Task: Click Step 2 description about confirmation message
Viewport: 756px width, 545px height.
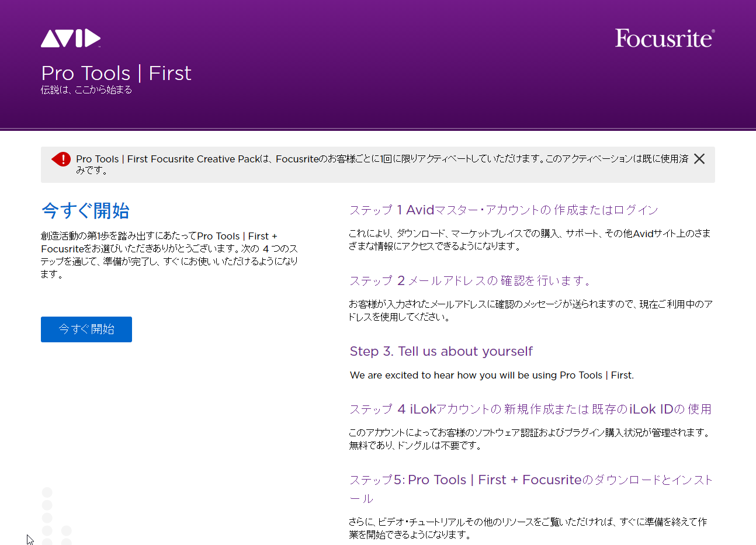Action: (x=530, y=310)
